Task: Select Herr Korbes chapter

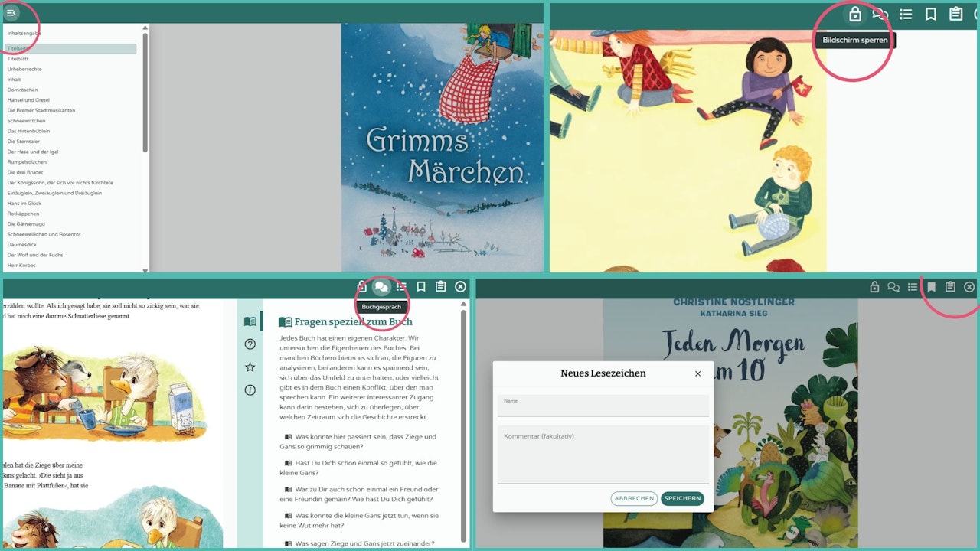Action: (x=22, y=266)
